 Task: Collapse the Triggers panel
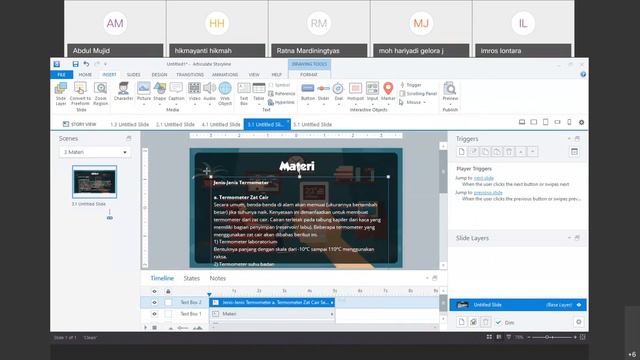pos(569,139)
